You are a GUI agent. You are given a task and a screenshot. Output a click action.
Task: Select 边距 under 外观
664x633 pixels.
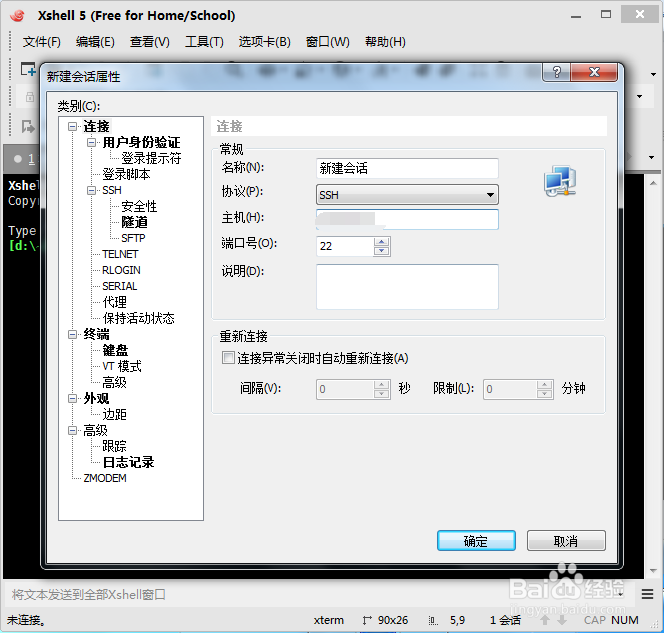pyautogui.click(x=114, y=414)
